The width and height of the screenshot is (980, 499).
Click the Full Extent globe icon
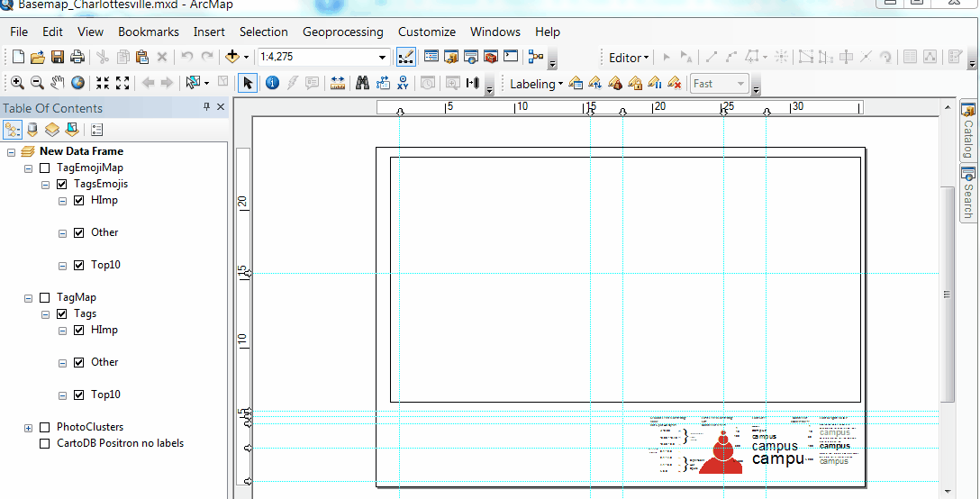[x=78, y=83]
